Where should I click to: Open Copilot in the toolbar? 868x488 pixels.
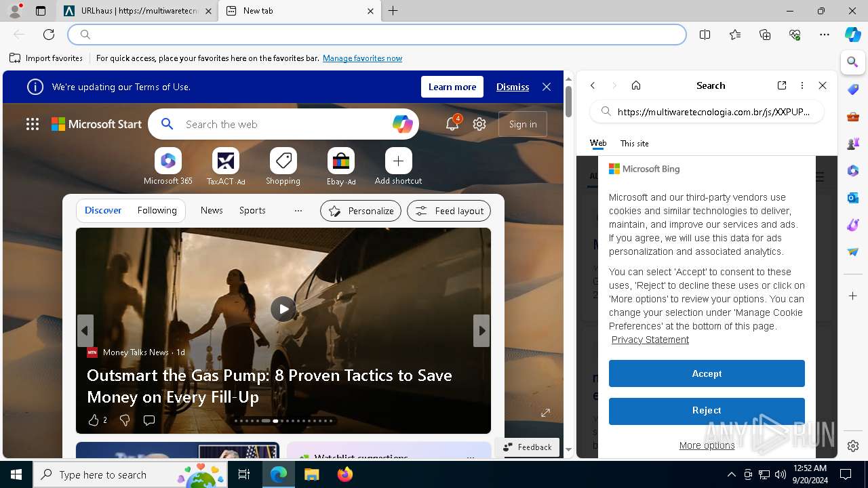(853, 35)
